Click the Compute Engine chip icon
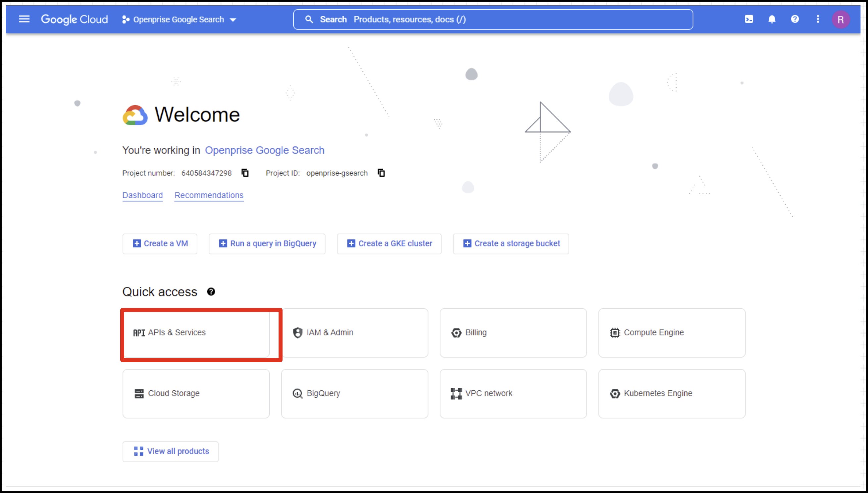Image resolution: width=868 pixels, height=493 pixels. click(x=615, y=333)
